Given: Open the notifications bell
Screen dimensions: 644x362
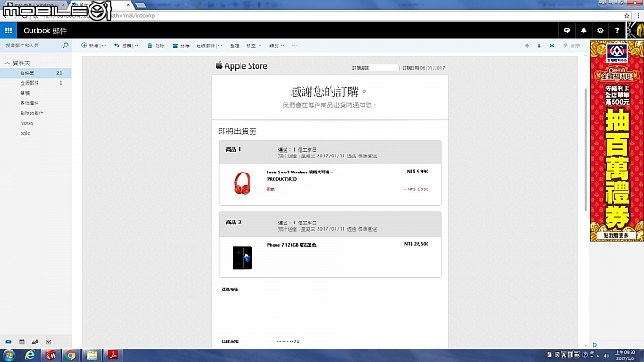Looking at the screenshot, I should (583, 30).
